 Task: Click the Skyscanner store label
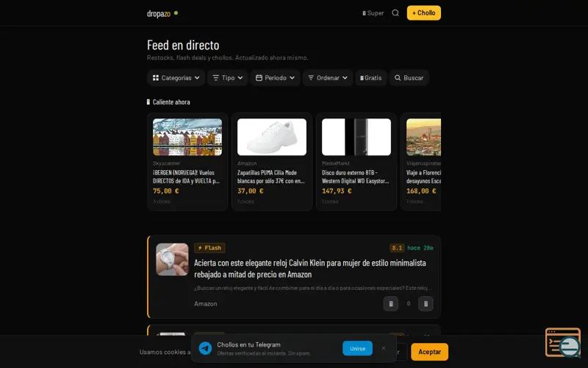(x=167, y=163)
